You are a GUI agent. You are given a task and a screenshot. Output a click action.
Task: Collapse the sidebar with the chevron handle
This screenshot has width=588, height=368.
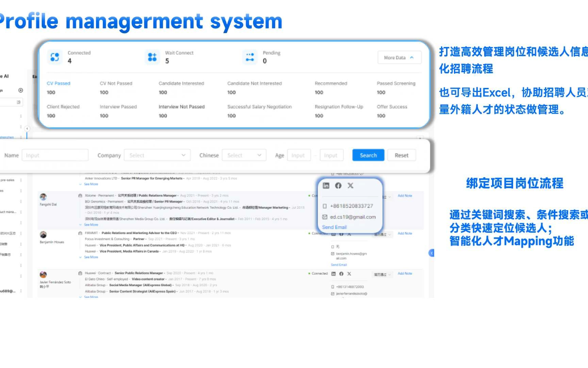pyautogui.click(x=27, y=129)
